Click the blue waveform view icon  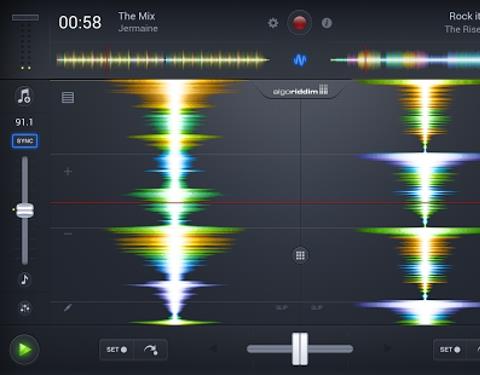point(300,60)
